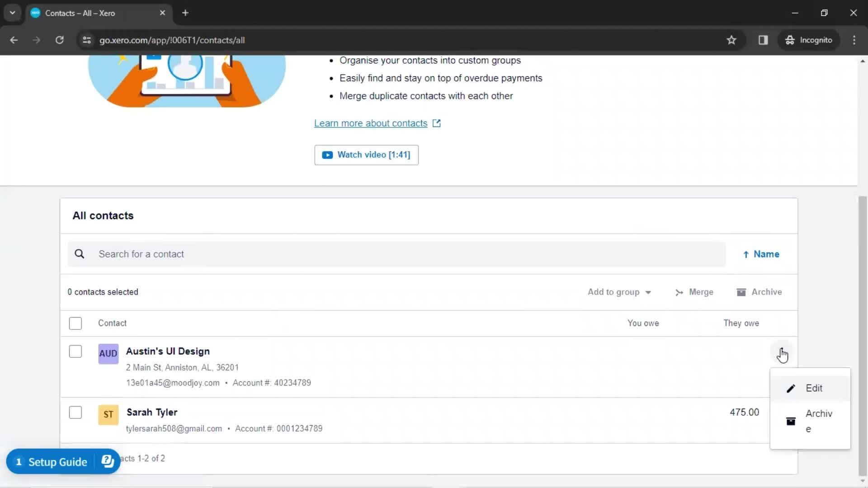Choose Edit from the contact menu

(810, 389)
